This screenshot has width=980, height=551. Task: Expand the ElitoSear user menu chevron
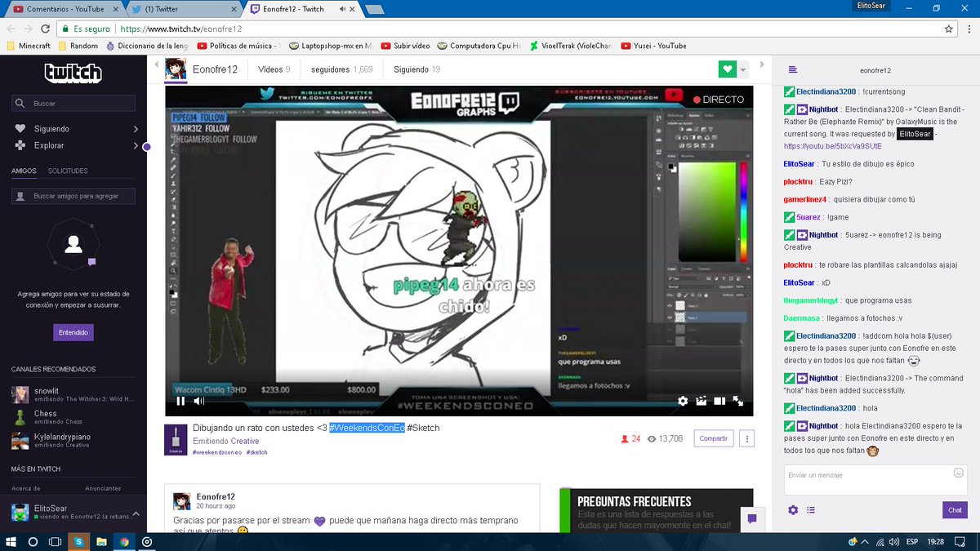click(136, 513)
